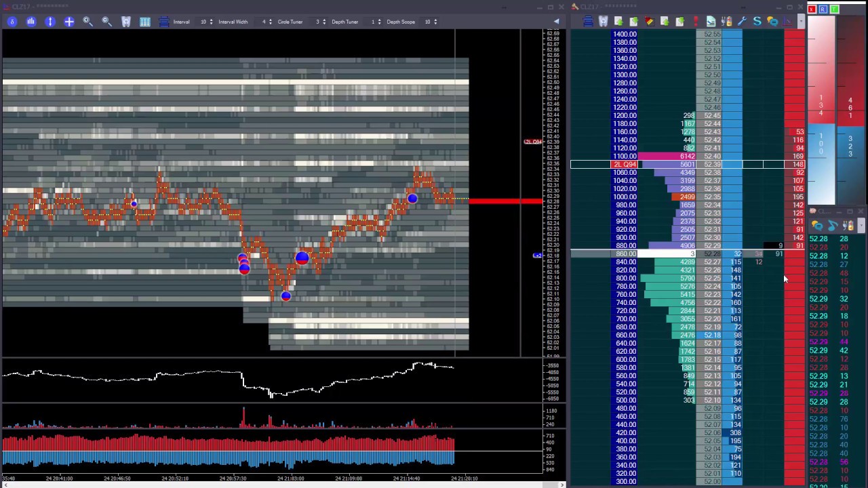Image resolution: width=868 pixels, height=488 pixels.
Task: Click the blue S icon in DOM toolbar
Action: point(757,22)
